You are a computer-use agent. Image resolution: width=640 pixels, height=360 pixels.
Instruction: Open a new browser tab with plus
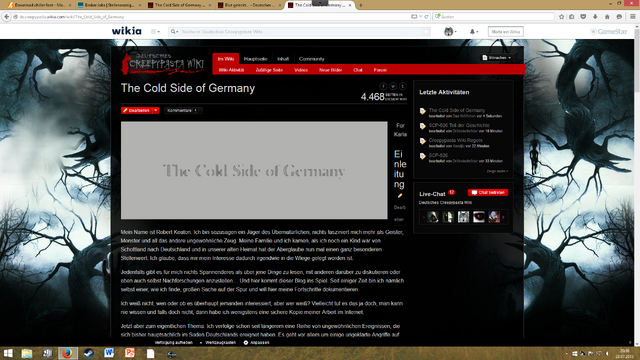click(x=360, y=5)
